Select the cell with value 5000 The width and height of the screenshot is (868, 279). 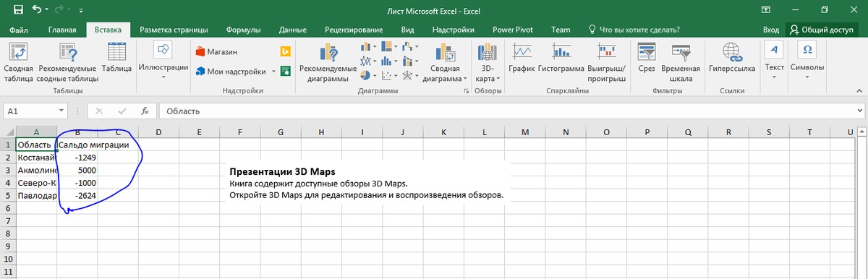pyautogui.click(x=77, y=170)
